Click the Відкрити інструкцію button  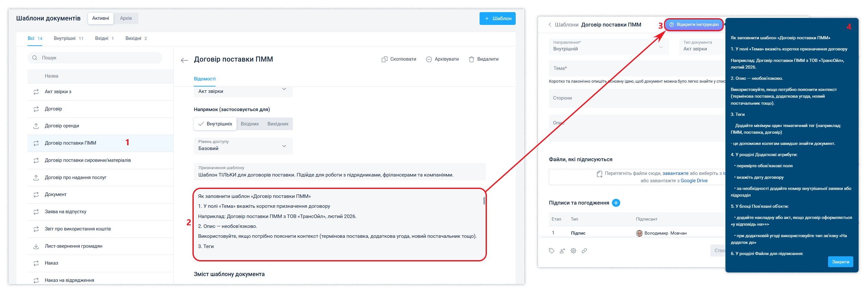click(694, 25)
